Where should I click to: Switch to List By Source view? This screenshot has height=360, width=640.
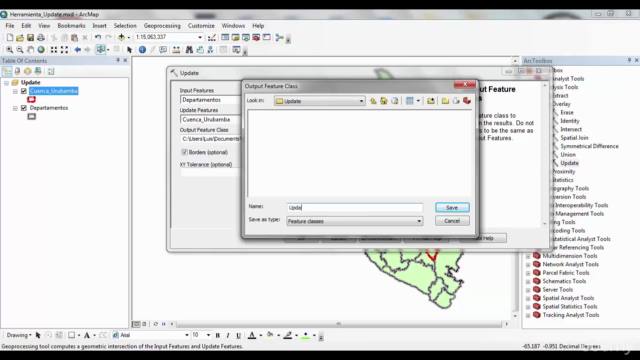tap(17, 71)
